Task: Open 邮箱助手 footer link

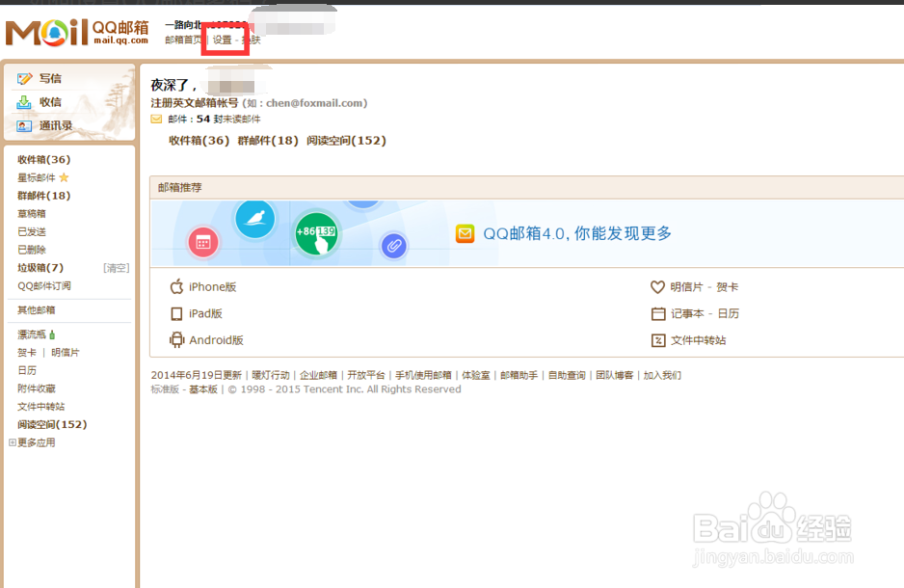Action: coord(518,375)
